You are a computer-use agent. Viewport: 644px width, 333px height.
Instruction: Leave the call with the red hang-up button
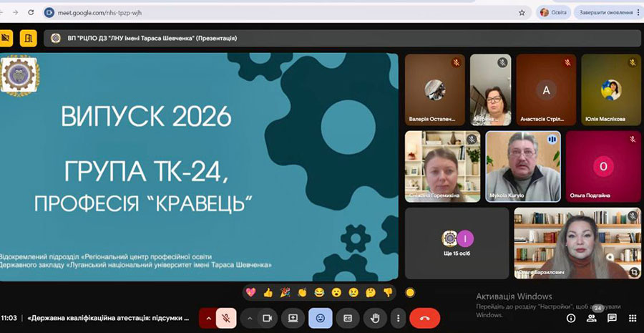pyautogui.click(x=424, y=318)
